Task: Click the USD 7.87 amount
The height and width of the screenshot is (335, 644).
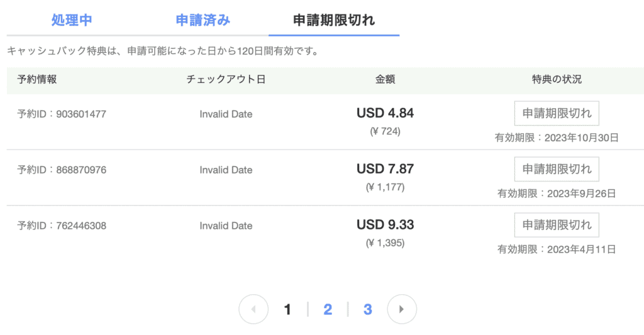Action: tap(385, 169)
